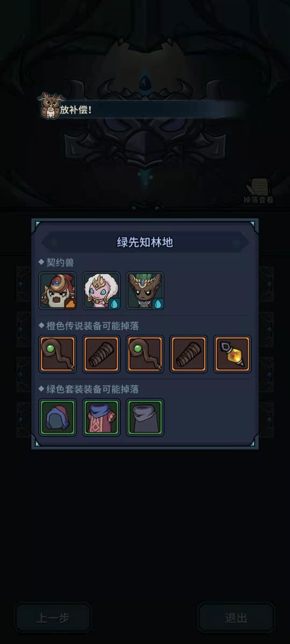This screenshot has width=290, height=644.
Task: Tap the 放补偿 announcement banner text
Action: point(75,110)
